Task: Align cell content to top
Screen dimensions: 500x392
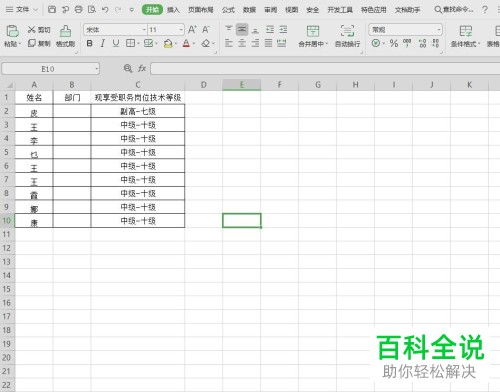Action: 229,29
